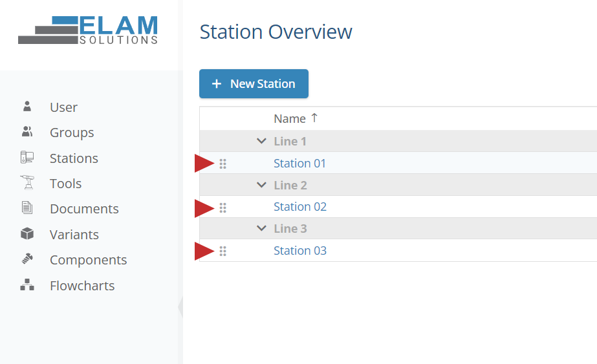Screen dimensions: 597x364
Task: Click the drag handle beside Station 01
Action: click(223, 164)
